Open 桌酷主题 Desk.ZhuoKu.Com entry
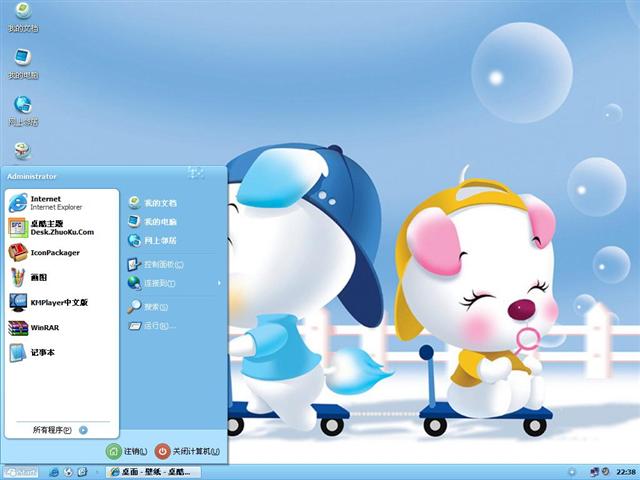640x480 pixels. coord(61,228)
